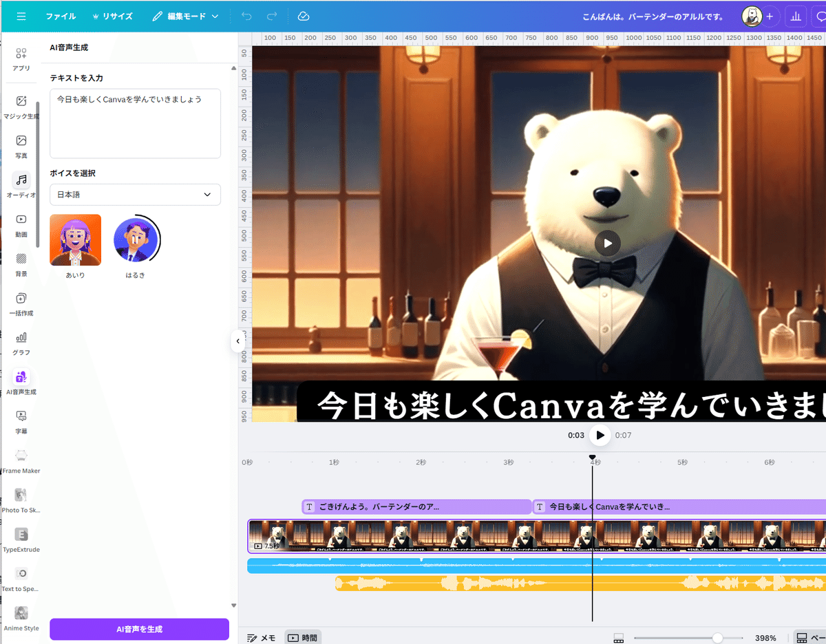This screenshot has height=644, width=826.
Task: Collapse the side panel with arrow handle
Action: (x=238, y=341)
